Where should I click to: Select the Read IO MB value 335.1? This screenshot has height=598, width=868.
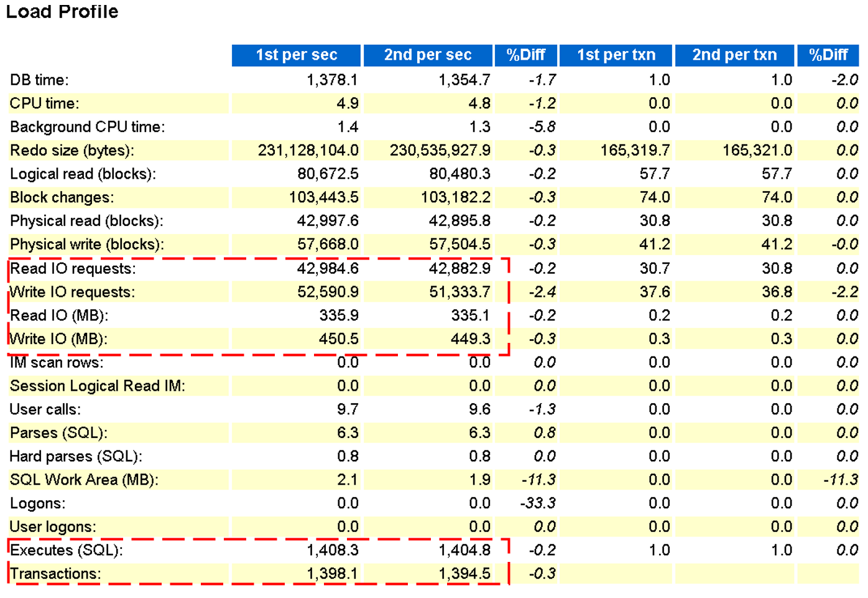471,315
